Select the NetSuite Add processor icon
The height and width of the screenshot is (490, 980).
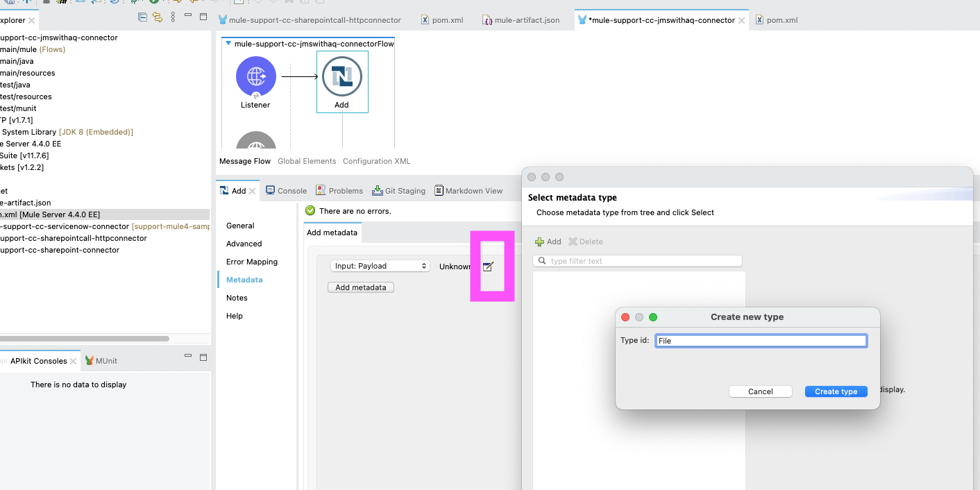pos(342,76)
